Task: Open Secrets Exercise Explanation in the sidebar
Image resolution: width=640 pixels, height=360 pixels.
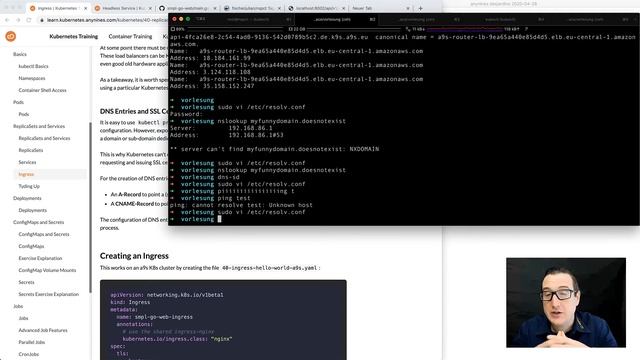Action: [49, 294]
